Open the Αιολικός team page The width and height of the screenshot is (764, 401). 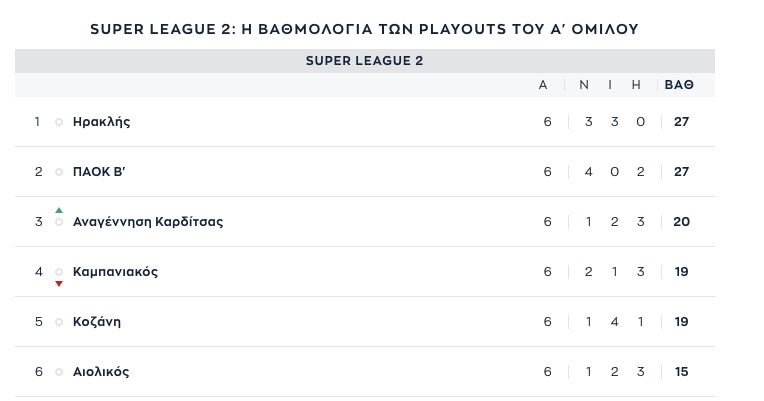(101, 372)
